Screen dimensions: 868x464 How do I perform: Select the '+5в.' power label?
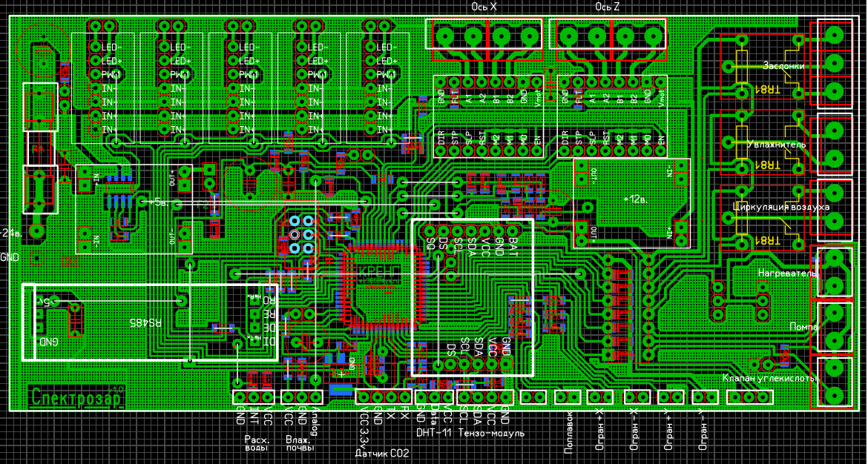coord(158,201)
